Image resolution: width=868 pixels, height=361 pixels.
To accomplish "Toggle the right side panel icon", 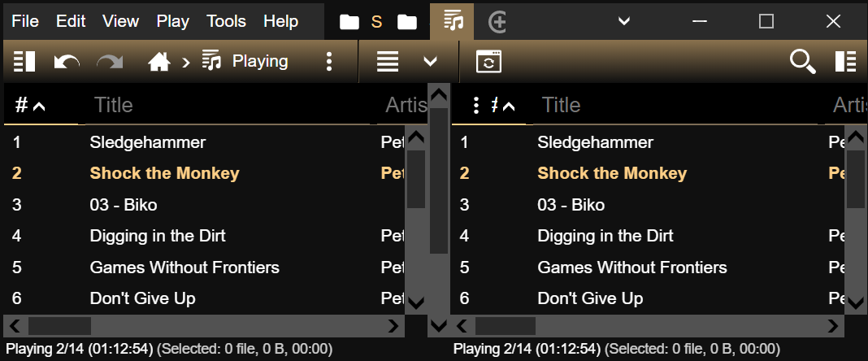I will point(846,62).
